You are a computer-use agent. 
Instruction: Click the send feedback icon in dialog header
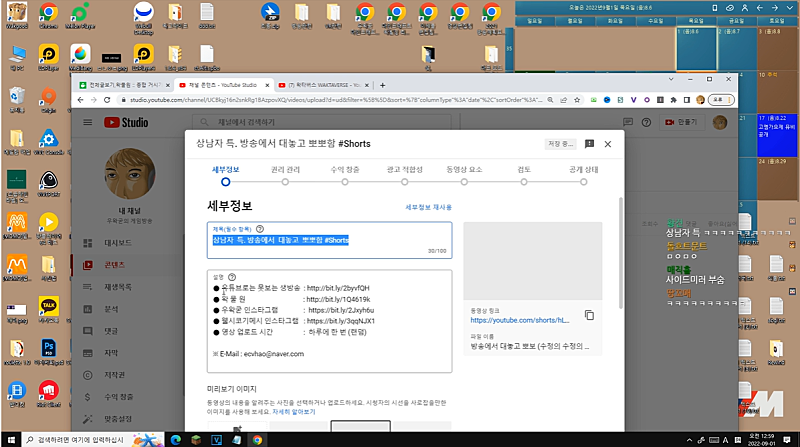(589, 144)
